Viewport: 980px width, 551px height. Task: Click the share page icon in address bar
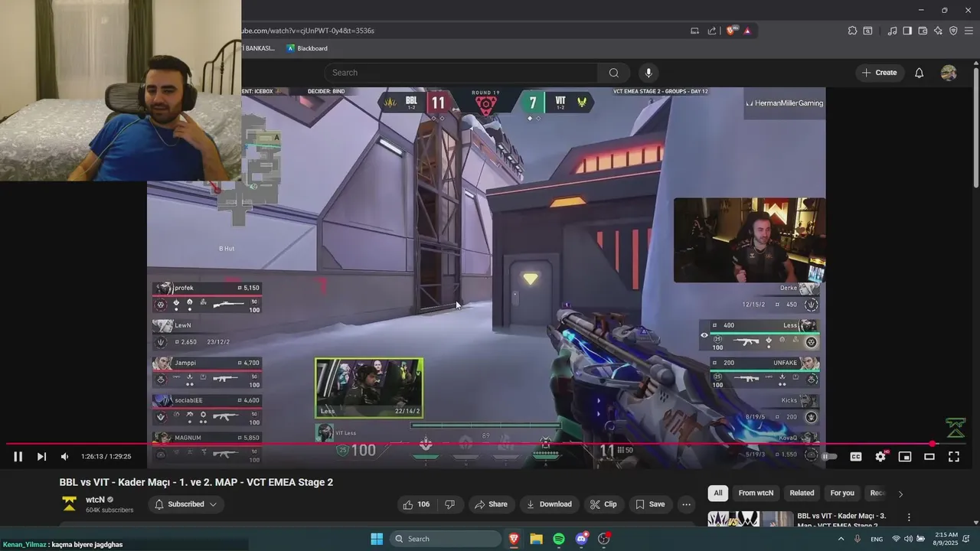[x=712, y=31]
